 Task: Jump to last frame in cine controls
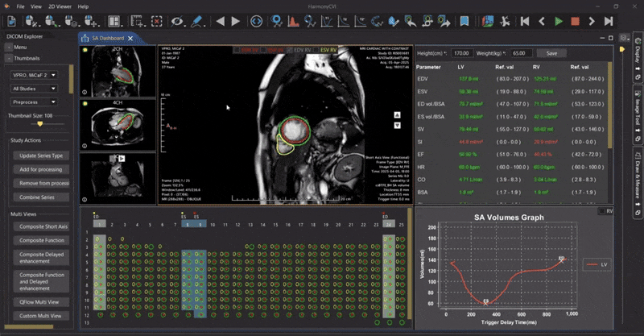pos(609,21)
